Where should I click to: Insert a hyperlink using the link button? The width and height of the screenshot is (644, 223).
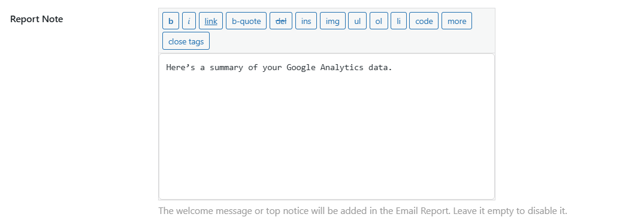click(211, 21)
